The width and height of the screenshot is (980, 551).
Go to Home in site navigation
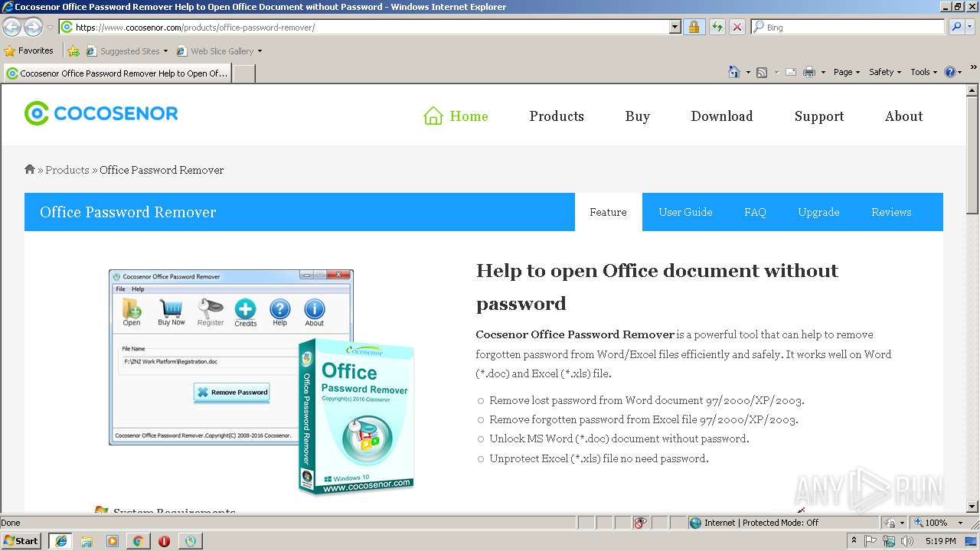click(456, 116)
